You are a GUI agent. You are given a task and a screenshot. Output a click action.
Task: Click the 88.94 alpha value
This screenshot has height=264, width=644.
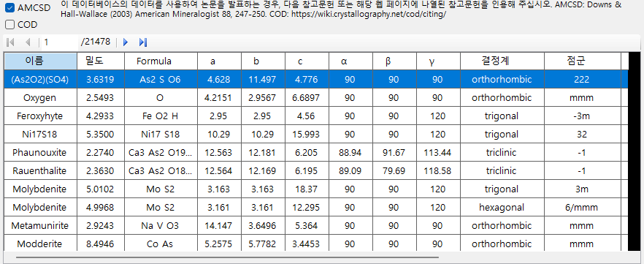pyautogui.click(x=350, y=153)
